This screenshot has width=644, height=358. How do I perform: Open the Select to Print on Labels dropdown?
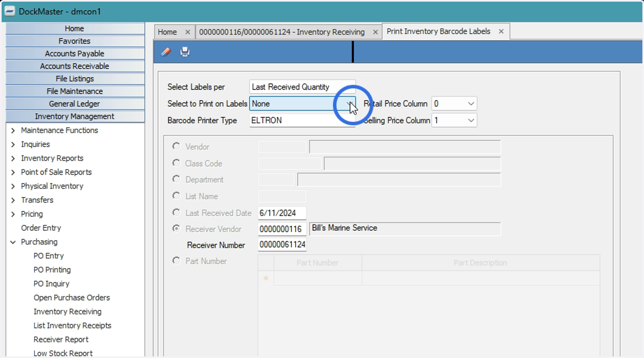[349, 103]
